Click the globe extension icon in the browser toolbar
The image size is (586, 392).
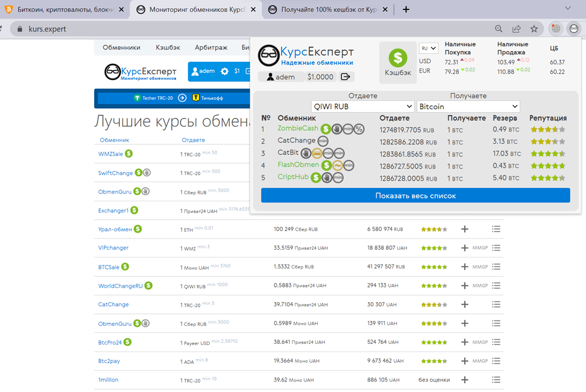pos(556,29)
